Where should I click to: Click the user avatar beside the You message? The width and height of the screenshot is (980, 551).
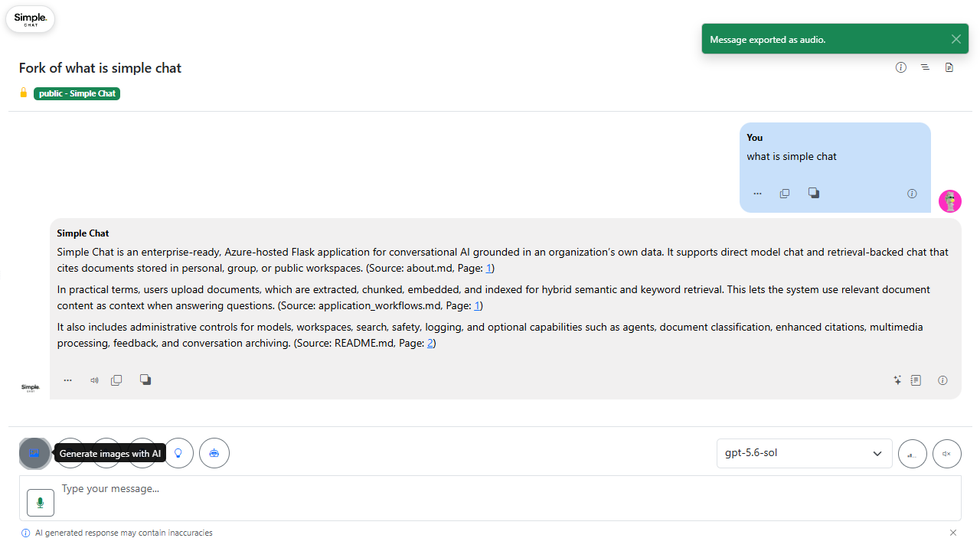950,201
